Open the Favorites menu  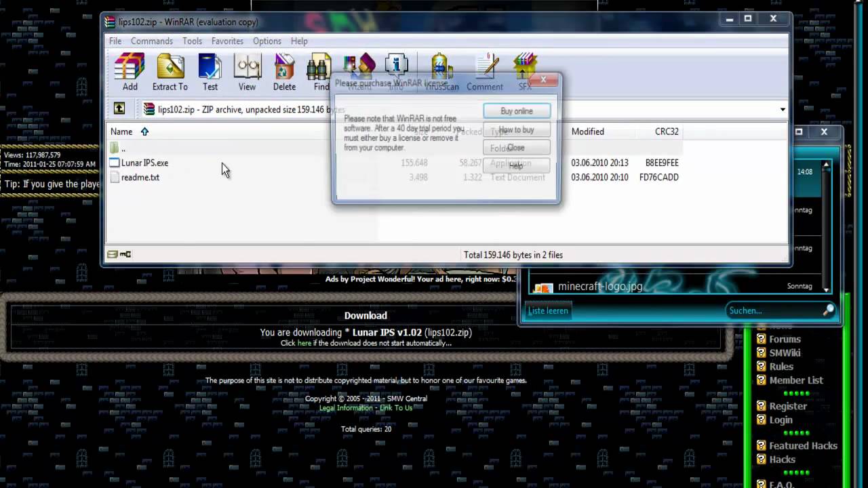coord(227,41)
